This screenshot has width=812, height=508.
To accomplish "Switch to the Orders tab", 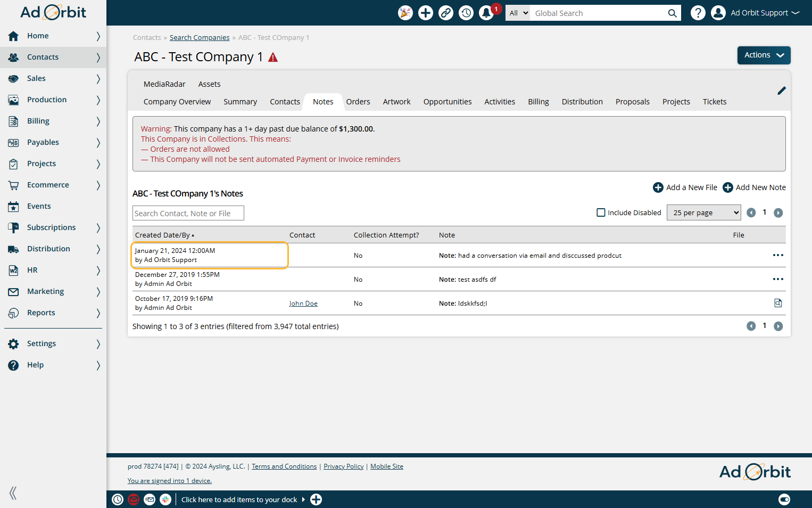I will [x=358, y=102].
